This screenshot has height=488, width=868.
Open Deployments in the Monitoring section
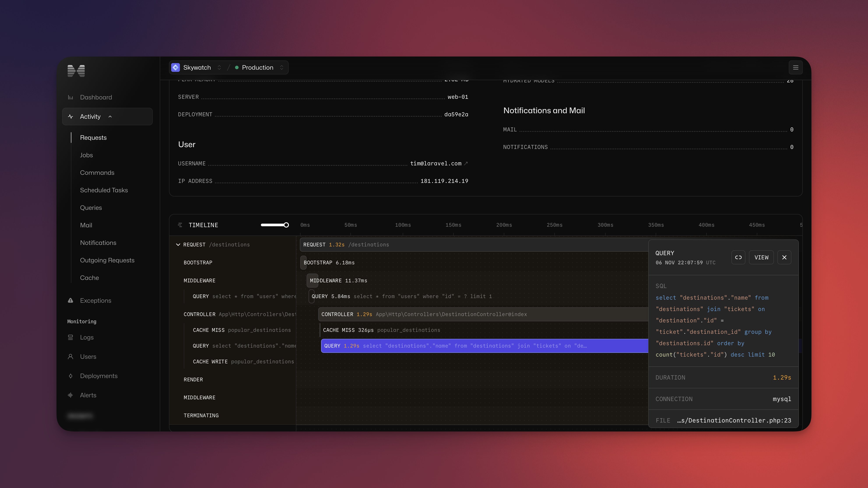(99, 376)
